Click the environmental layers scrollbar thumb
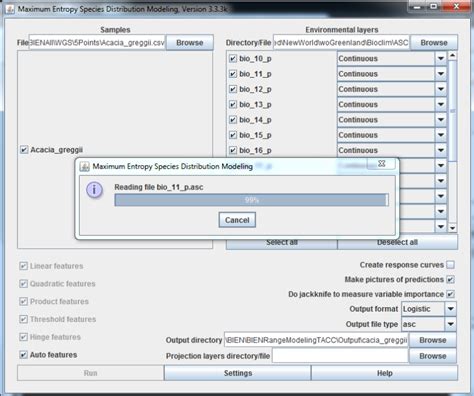The height and width of the screenshot is (396, 474). 452,111
